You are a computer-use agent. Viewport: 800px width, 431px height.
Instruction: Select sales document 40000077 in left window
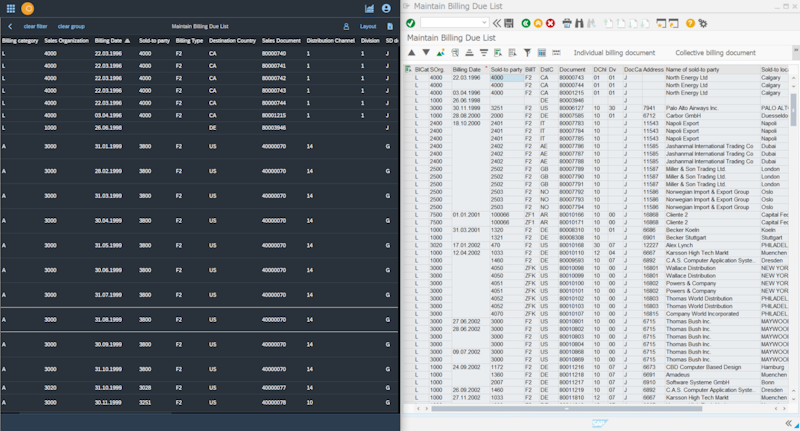[273, 388]
